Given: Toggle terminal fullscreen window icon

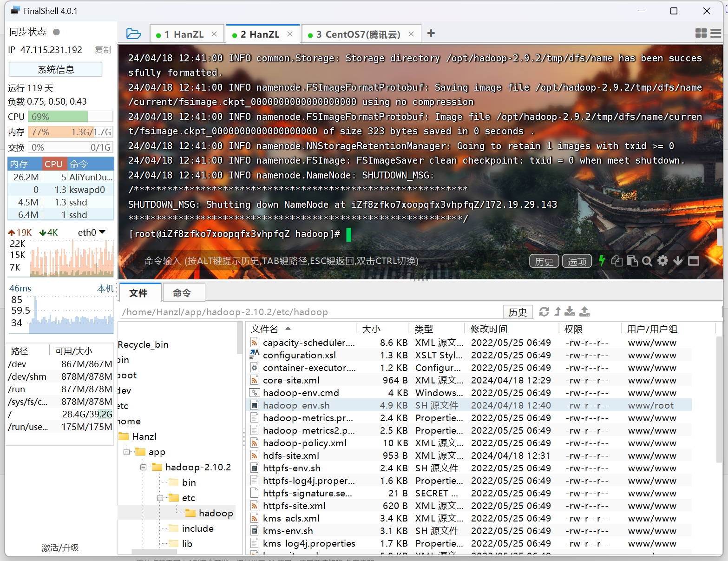Looking at the screenshot, I should pos(694,261).
